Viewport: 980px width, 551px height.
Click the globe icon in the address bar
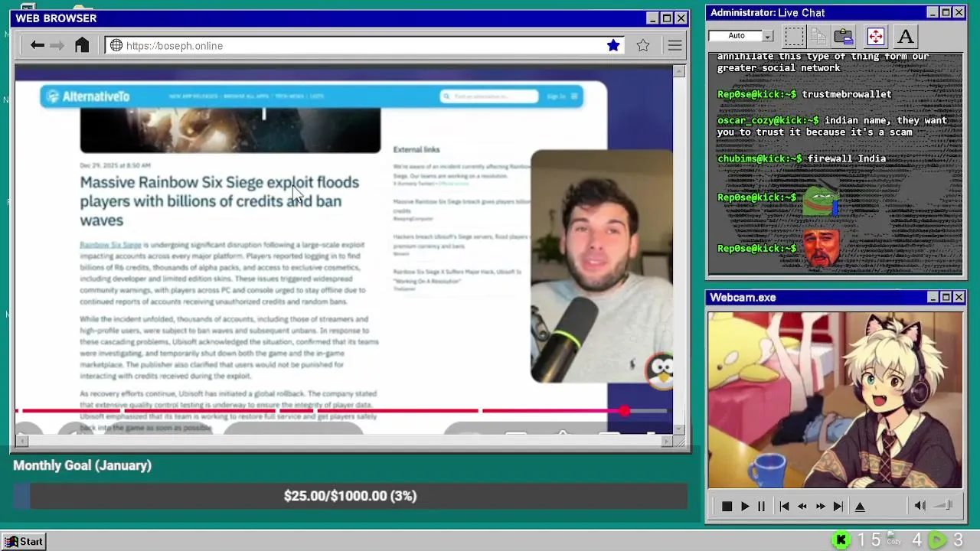(116, 46)
